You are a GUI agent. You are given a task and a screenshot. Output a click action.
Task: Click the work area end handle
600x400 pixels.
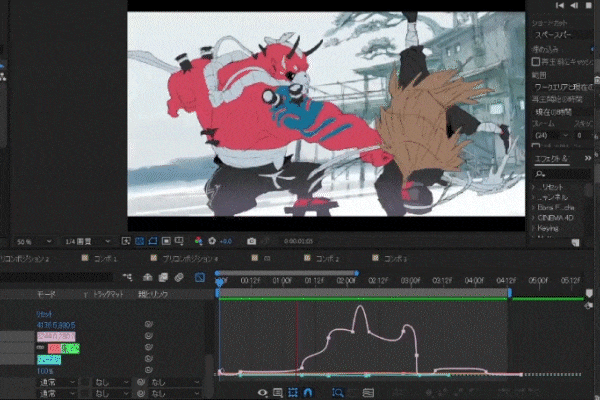click(x=510, y=293)
